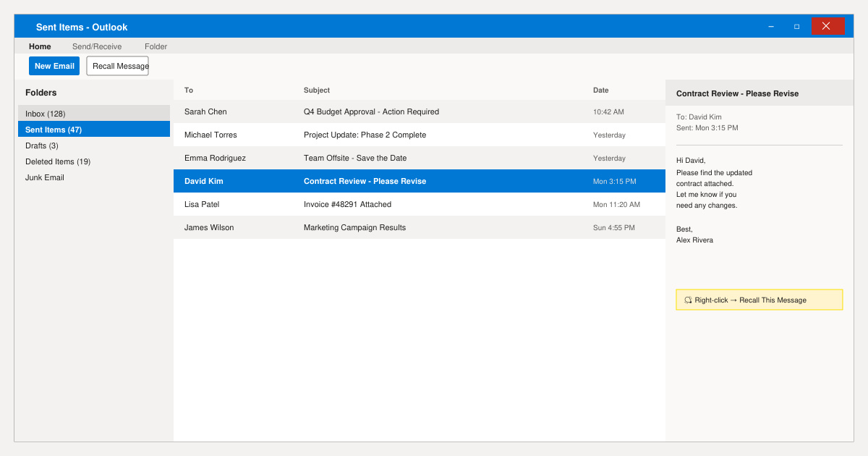Viewport: 868px width, 456px height.
Task: Click the Folders pane heading
Action: 41,93
